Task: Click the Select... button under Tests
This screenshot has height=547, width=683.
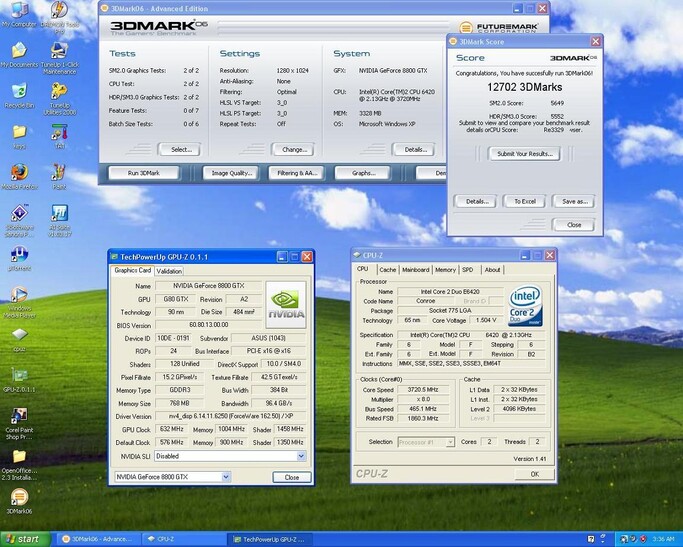Action: coord(179,149)
